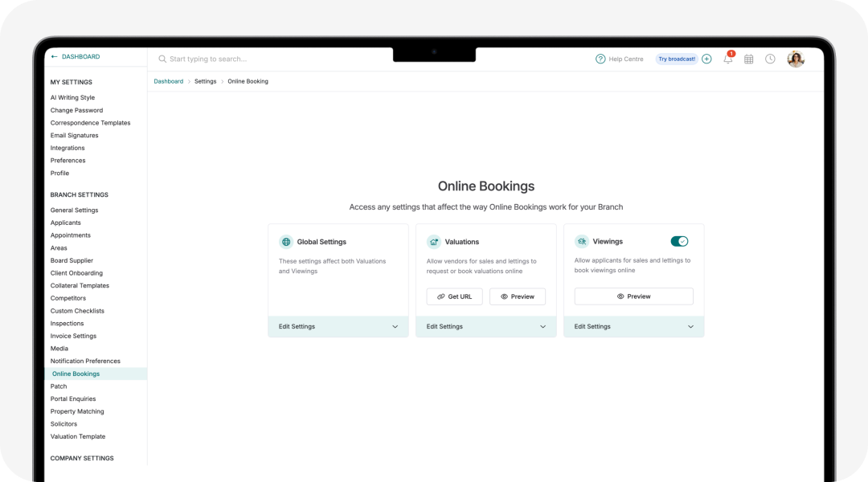Click the COMPANY SETTINGS heading
This screenshot has width=868, height=482.
(x=82, y=458)
